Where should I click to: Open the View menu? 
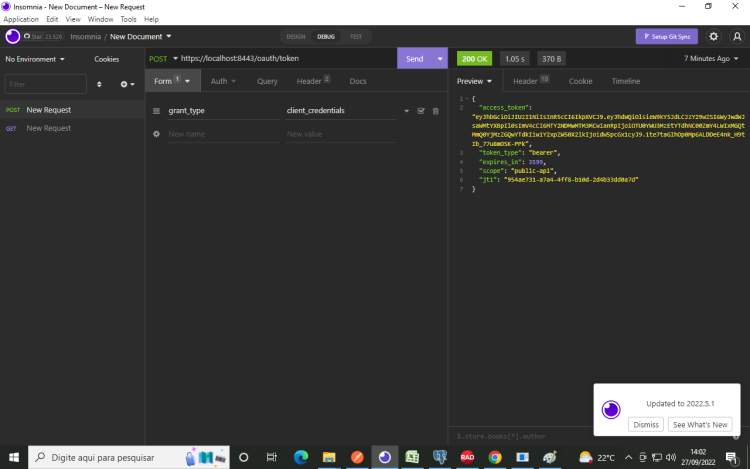coord(73,19)
